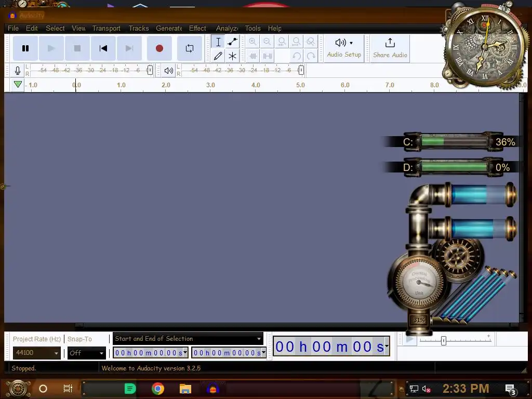Select the I-beam Selection tool

[218, 42]
